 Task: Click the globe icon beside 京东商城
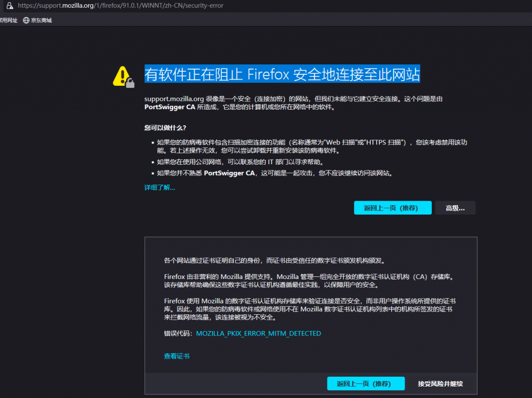click(26, 20)
